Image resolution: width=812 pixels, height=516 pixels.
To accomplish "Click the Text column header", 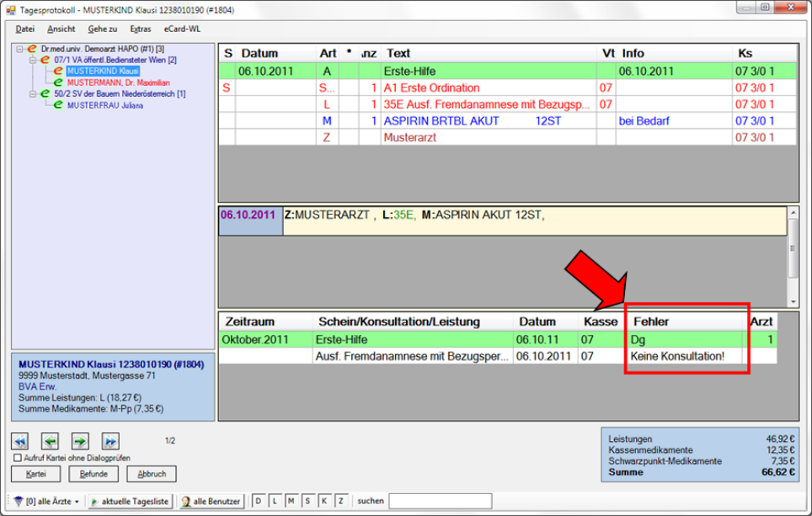I will coord(489,53).
